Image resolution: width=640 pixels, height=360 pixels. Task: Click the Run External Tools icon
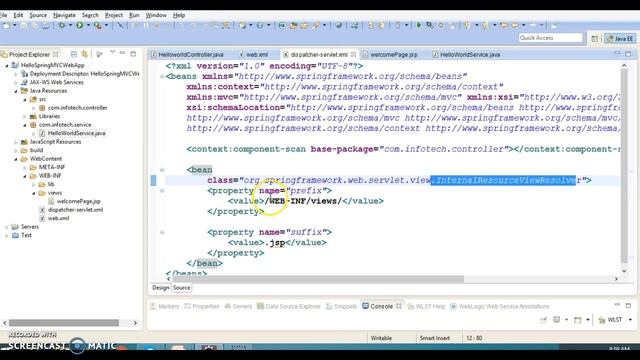coord(97,25)
